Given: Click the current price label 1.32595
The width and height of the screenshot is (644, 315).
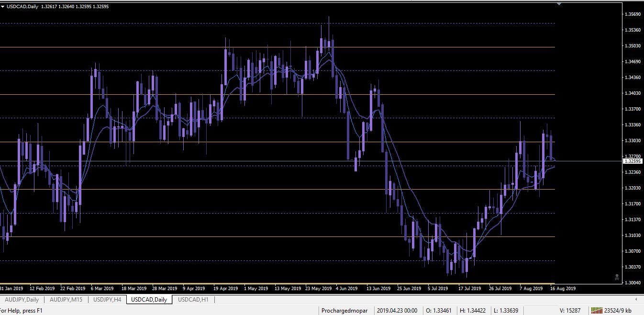Looking at the screenshot, I should pyautogui.click(x=633, y=161).
